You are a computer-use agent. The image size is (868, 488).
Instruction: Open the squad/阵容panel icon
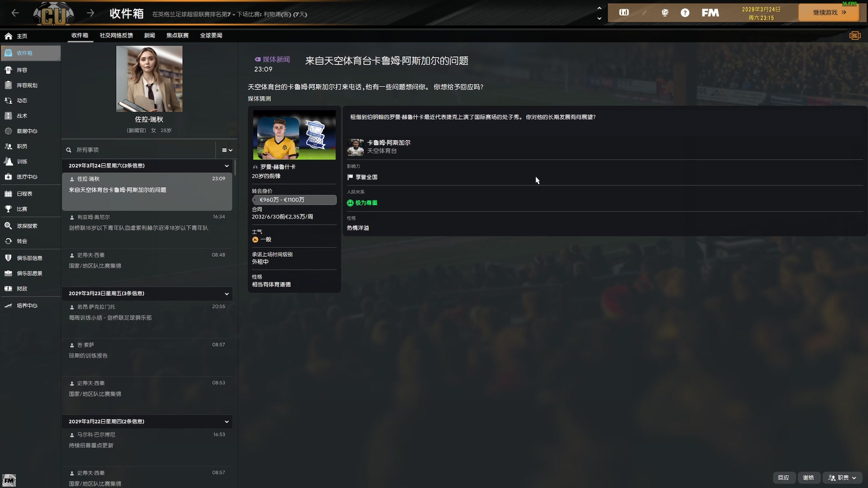pyautogui.click(x=8, y=70)
